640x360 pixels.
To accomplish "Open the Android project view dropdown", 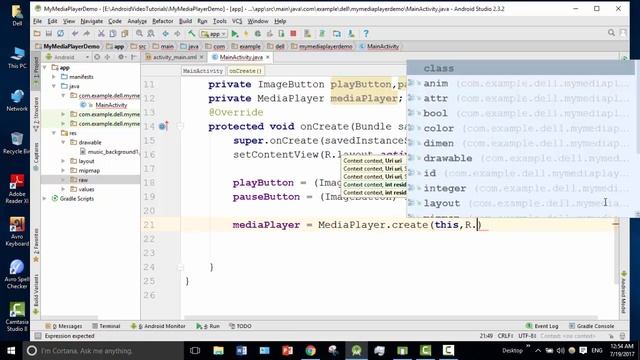I will pyautogui.click(x=67, y=57).
